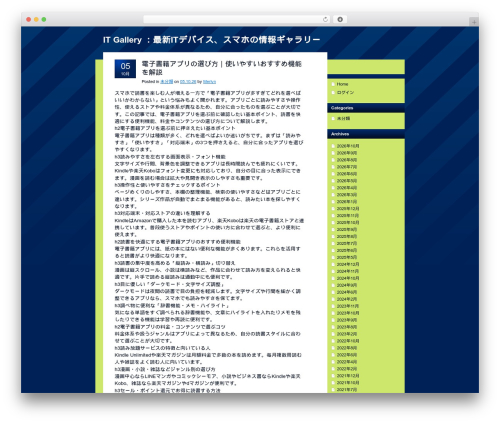Open the IT Gallery site title link
Image resolution: width=500 pixels, height=423 pixels.
coord(211,40)
